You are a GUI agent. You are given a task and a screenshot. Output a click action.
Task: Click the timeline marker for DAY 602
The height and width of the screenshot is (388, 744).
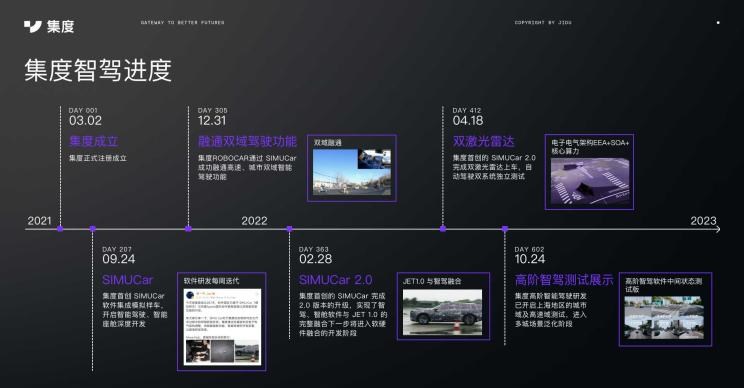click(505, 229)
